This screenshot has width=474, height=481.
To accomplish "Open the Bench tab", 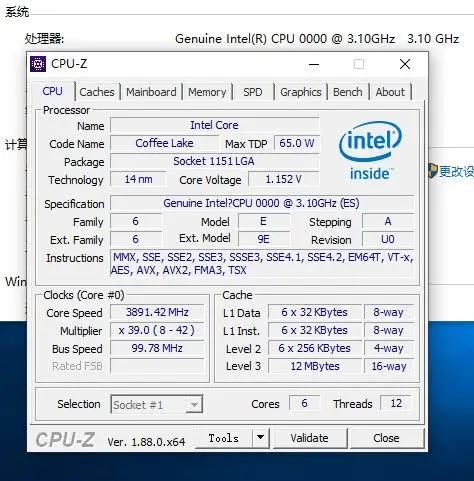I will pos(348,92).
